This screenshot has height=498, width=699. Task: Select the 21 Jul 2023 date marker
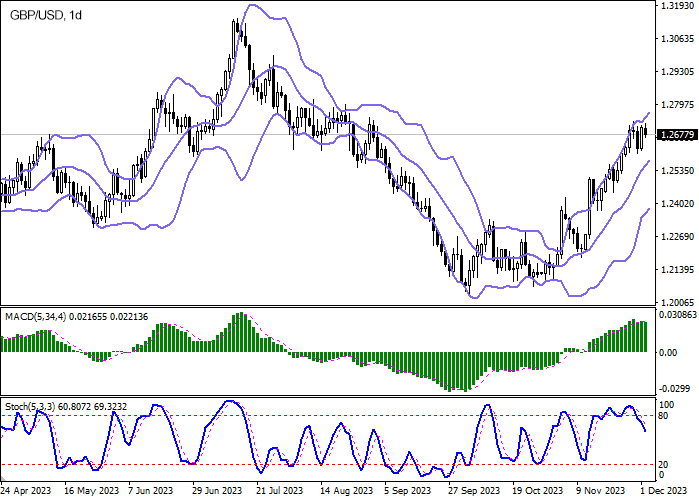tap(281, 491)
